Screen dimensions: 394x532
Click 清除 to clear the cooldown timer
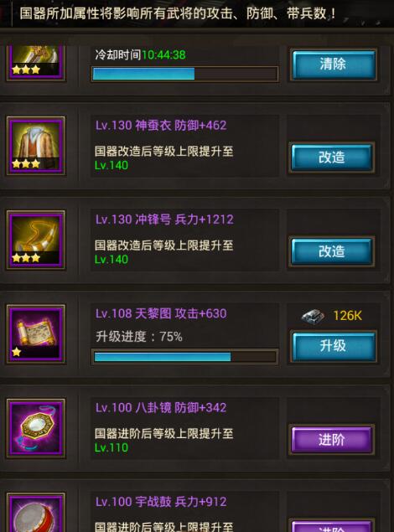click(334, 65)
